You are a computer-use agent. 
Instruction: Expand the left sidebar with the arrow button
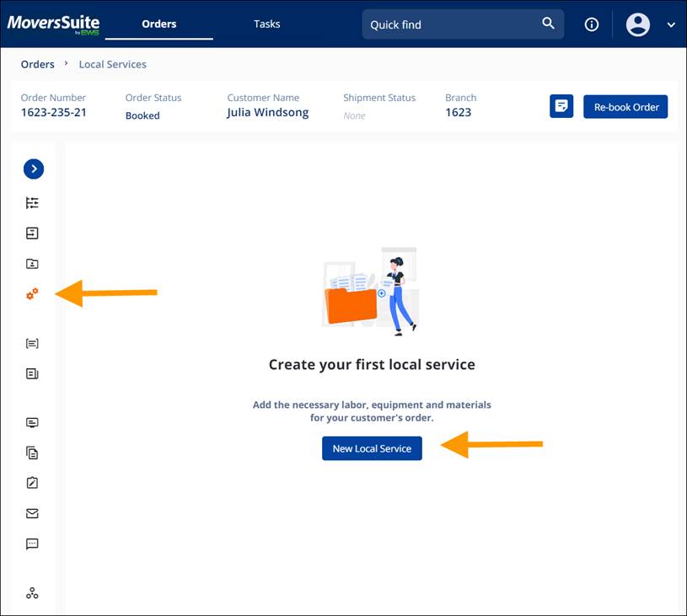(x=34, y=169)
